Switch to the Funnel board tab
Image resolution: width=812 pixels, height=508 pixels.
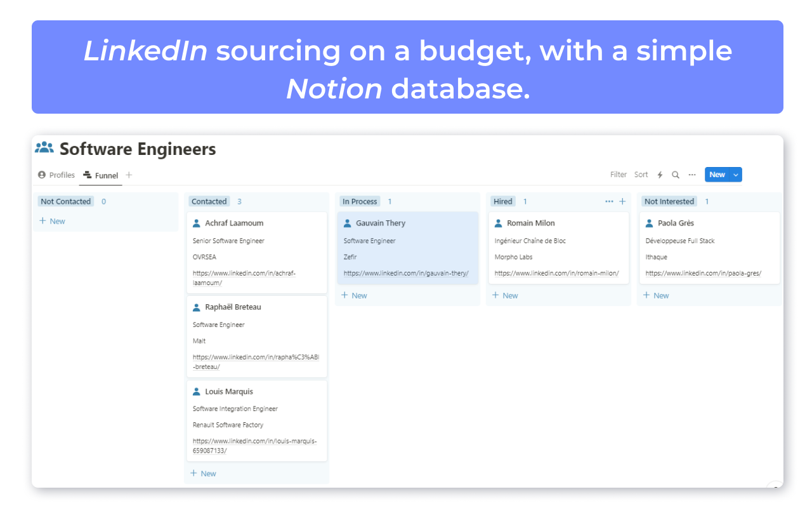click(x=101, y=175)
